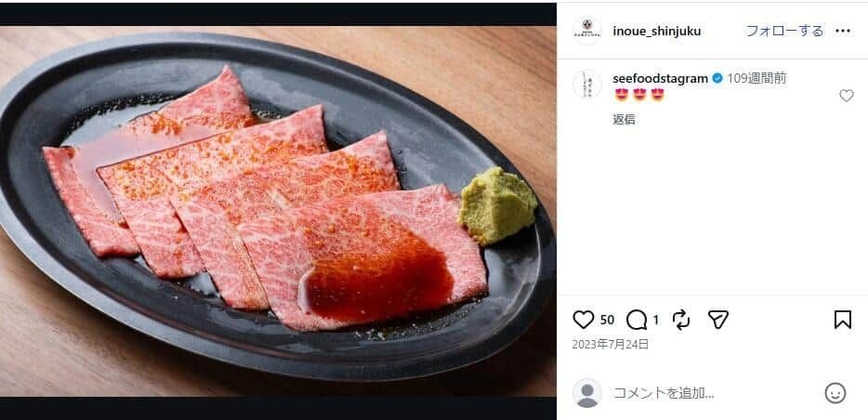Image resolution: width=868 pixels, height=420 pixels.
Task: Click 返信 to reply to comment
Action: pos(625,119)
